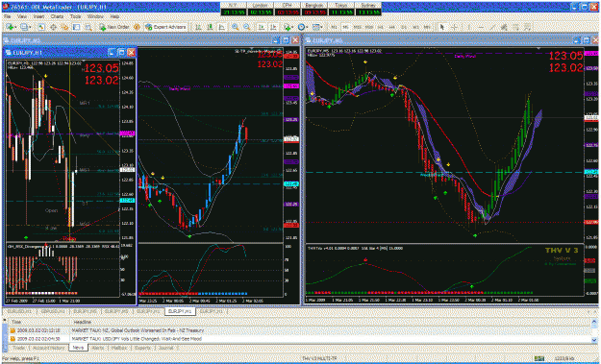Viewport: 601px width, 364px height.
Task: Select the M30 timeframe button
Action: point(369,27)
